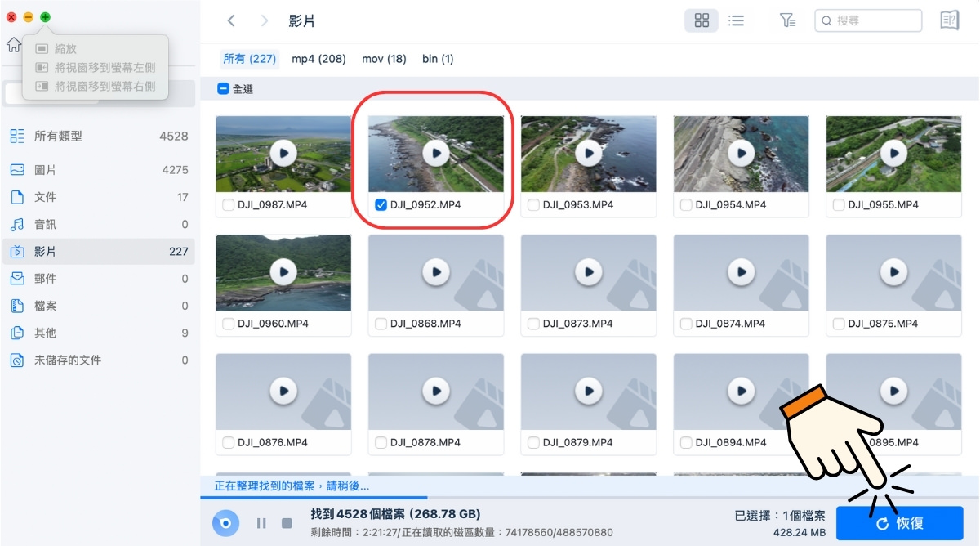
Task: Filter by mp4 (208) tab
Action: tap(318, 59)
